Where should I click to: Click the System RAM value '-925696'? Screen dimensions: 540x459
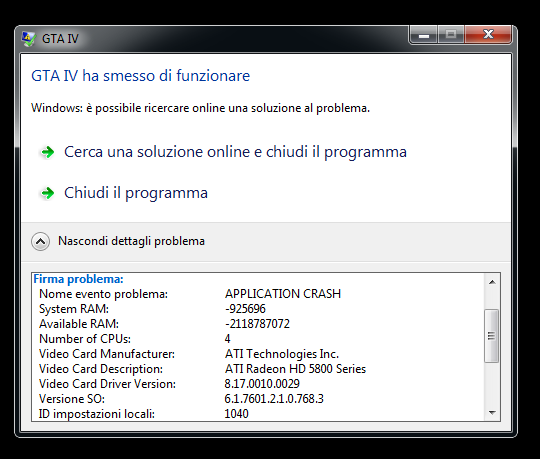[245, 309]
